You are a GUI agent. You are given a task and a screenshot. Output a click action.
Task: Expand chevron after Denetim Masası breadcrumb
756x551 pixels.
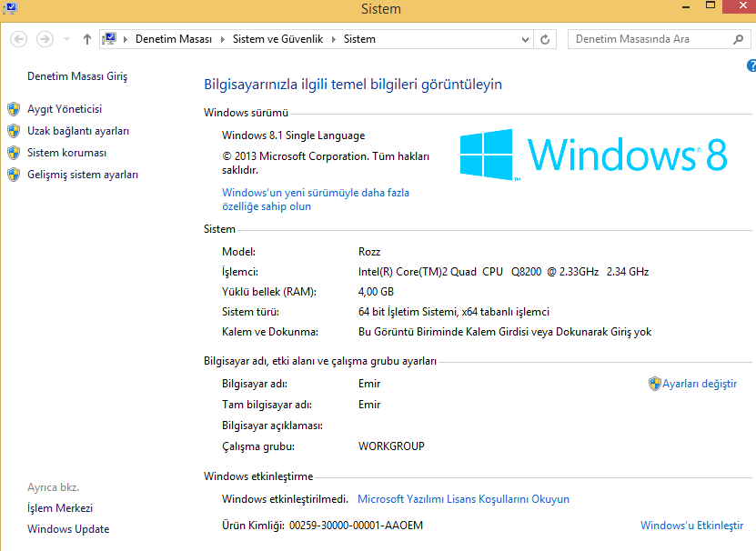222,39
